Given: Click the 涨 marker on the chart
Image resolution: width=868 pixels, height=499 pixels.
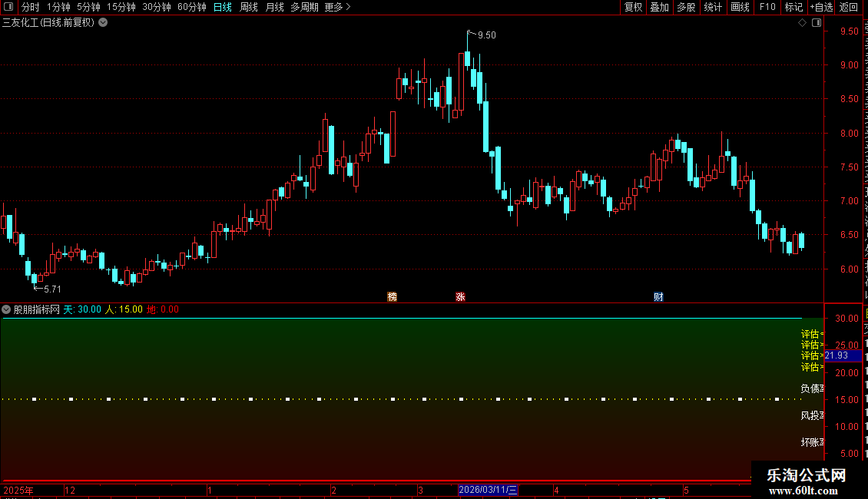Looking at the screenshot, I should 460,297.
